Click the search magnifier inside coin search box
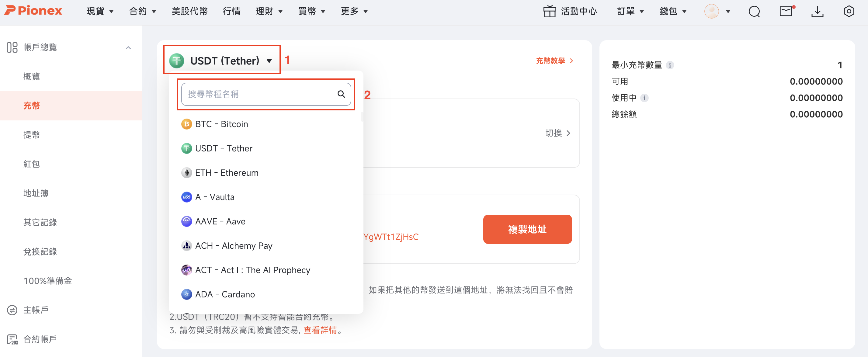Image resolution: width=868 pixels, height=357 pixels. point(341,94)
